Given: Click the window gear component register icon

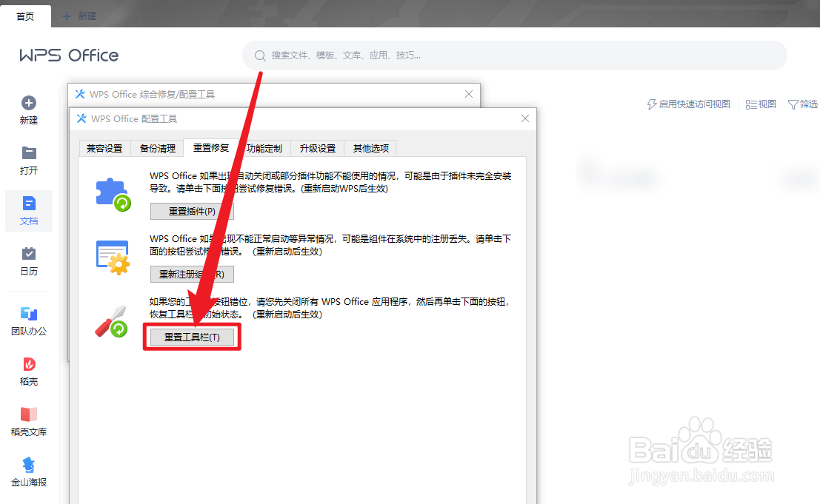Looking at the screenshot, I should [113, 257].
